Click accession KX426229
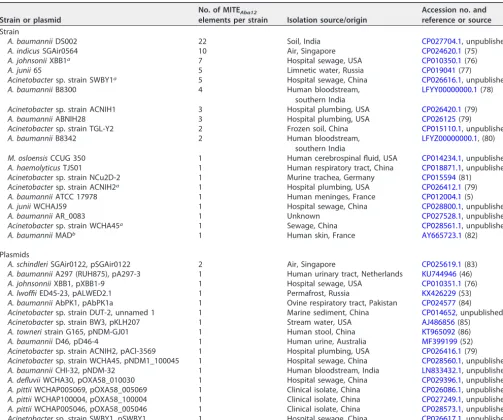 (x=438, y=293)
